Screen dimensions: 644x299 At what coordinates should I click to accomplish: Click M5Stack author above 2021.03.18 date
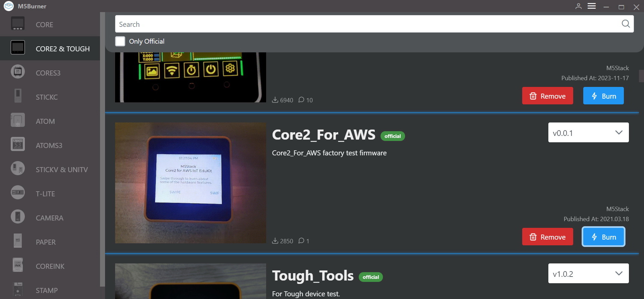tap(617, 209)
